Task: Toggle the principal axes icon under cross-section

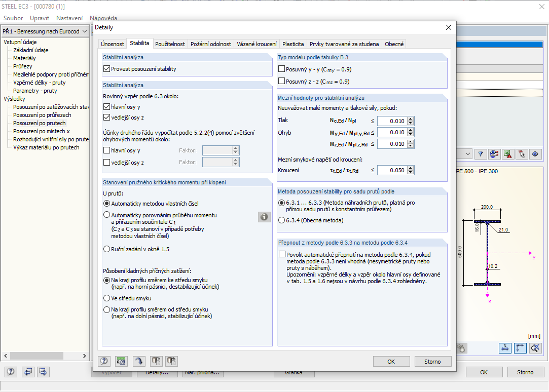Action: coord(520,348)
